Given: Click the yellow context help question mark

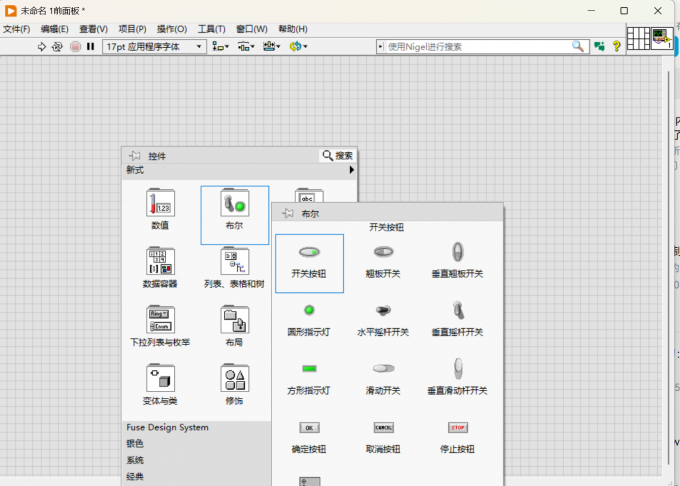Looking at the screenshot, I should pos(616,46).
